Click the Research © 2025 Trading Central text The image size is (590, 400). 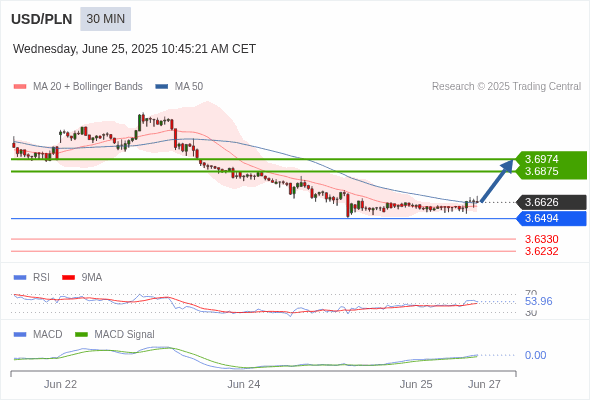pos(506,87)
